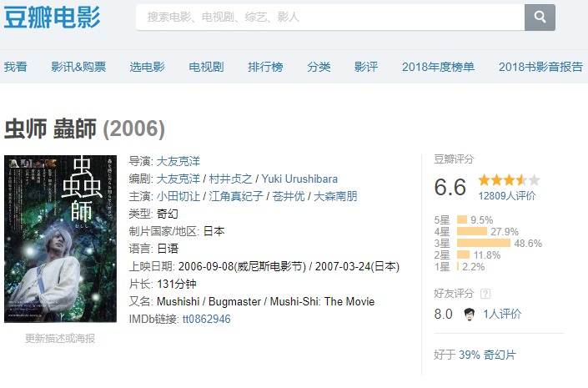This screenshot has height=388, width=588.
Task: Open the actor 大森南朋 link
Action: pos(335,196)
